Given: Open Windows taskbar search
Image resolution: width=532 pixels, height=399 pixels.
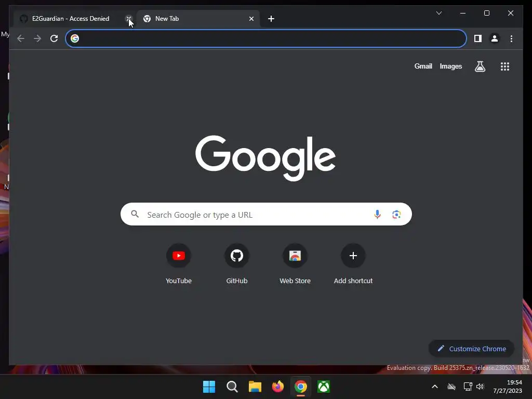Looking at the screenshot, I should pyautogui.click(x=232, y=387).
